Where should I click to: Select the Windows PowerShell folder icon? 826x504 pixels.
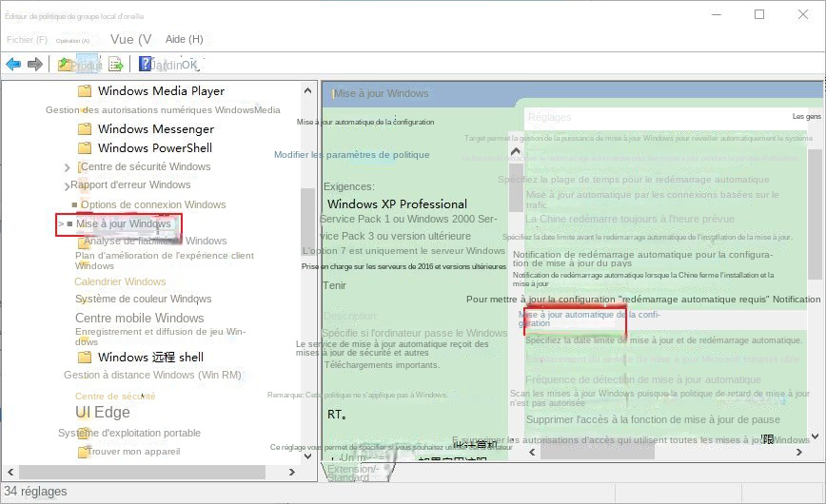(x=85, y=148)
